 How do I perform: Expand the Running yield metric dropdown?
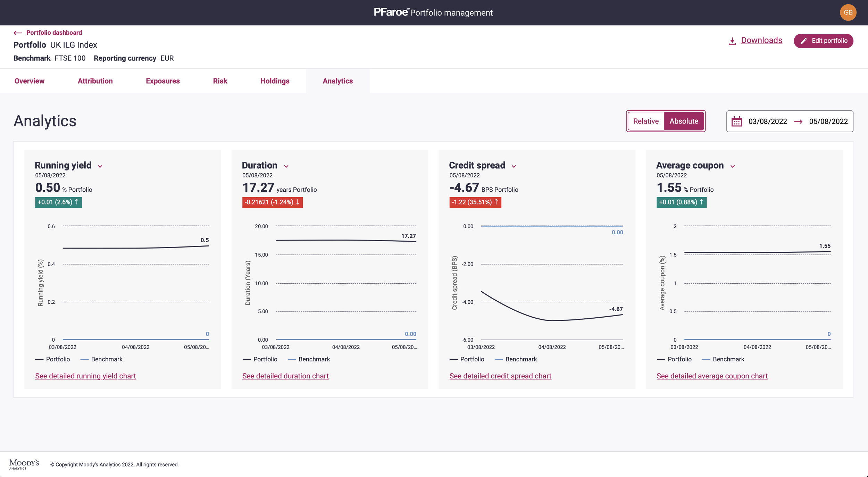click(x=100, y=166)
